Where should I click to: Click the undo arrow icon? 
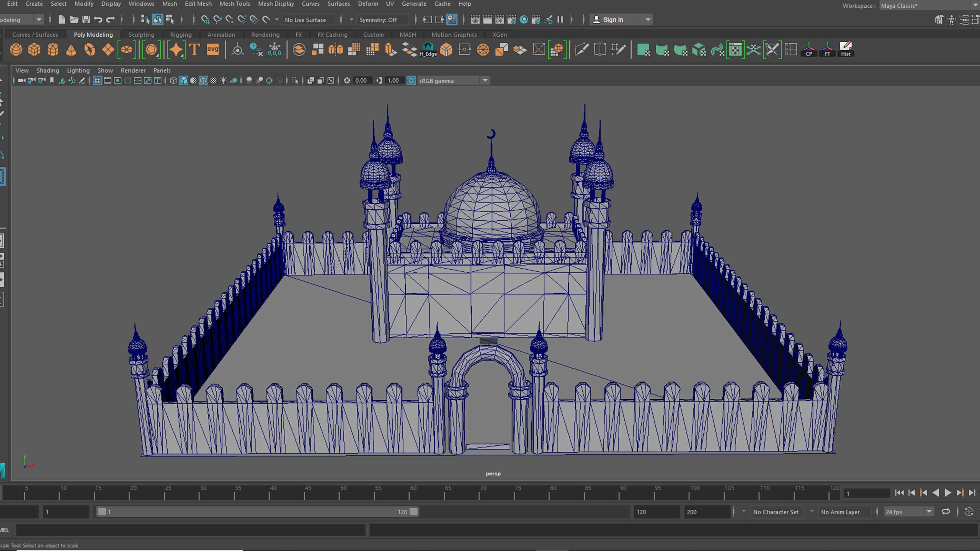(x=98, y=20)
